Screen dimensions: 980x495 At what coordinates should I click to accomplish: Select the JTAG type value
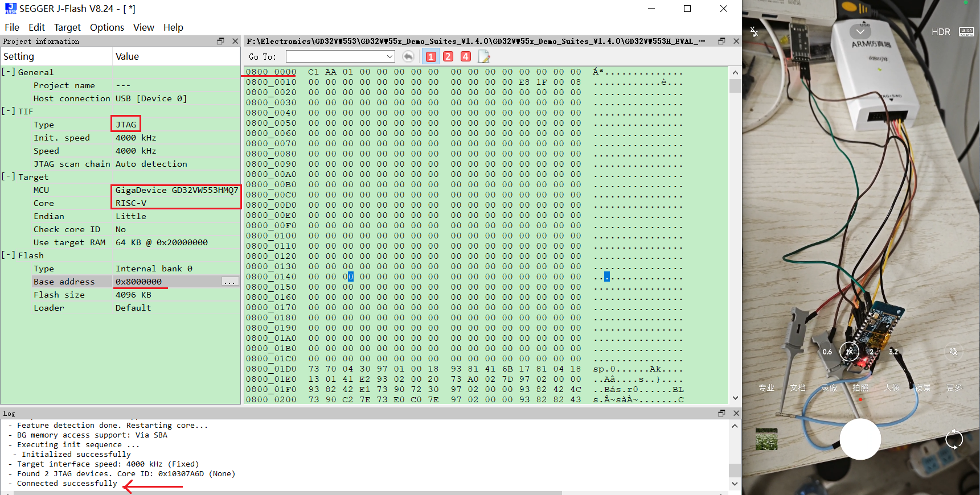[126, 125]
